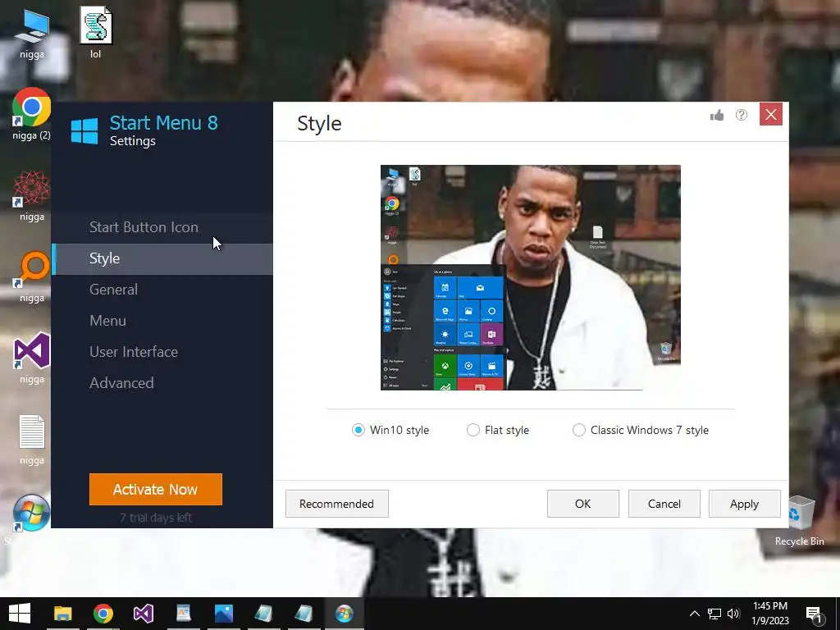The height and width of the screenshot is (630, 840).
Task: Click the style preview thumbnail
Action: [531, 277]
